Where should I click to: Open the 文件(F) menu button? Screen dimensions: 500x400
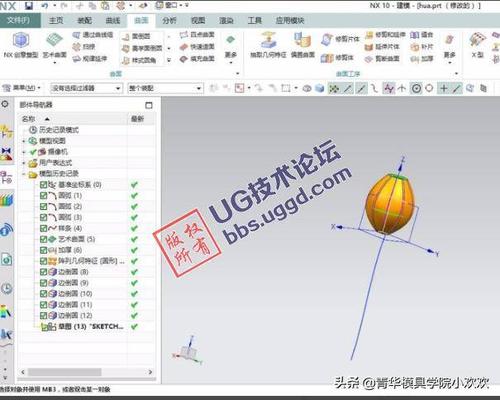coord(19,20)
